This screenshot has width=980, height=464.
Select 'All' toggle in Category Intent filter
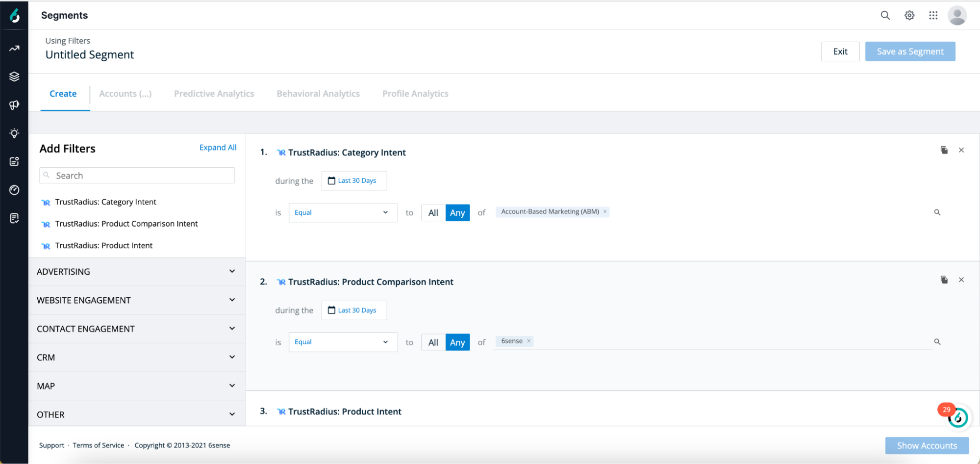click(x=433, y=213)
